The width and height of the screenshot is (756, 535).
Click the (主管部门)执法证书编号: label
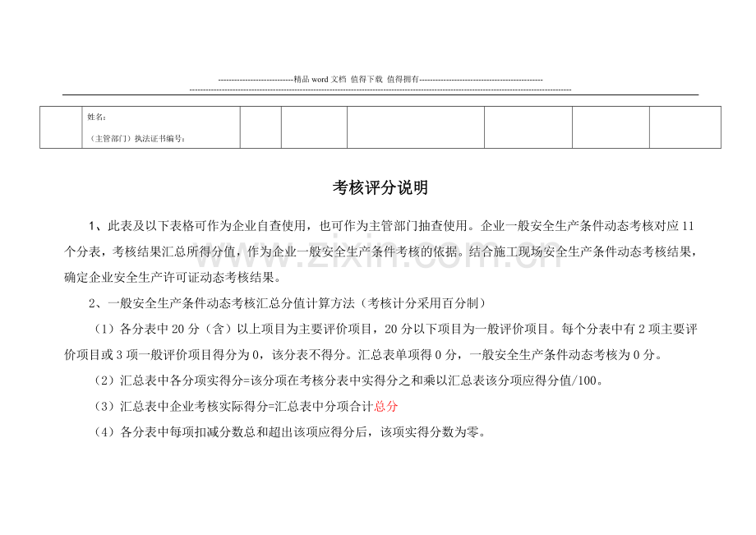[137, 139]
